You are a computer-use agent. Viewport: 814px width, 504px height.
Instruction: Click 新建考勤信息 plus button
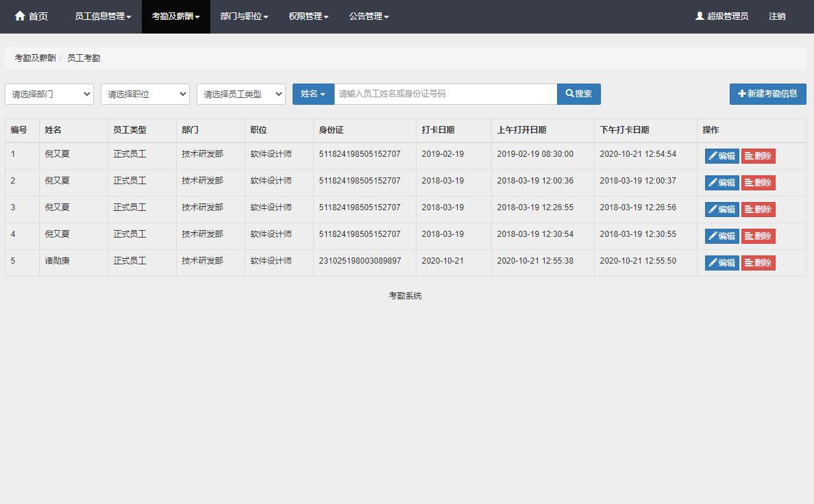[x=767, y=94]
